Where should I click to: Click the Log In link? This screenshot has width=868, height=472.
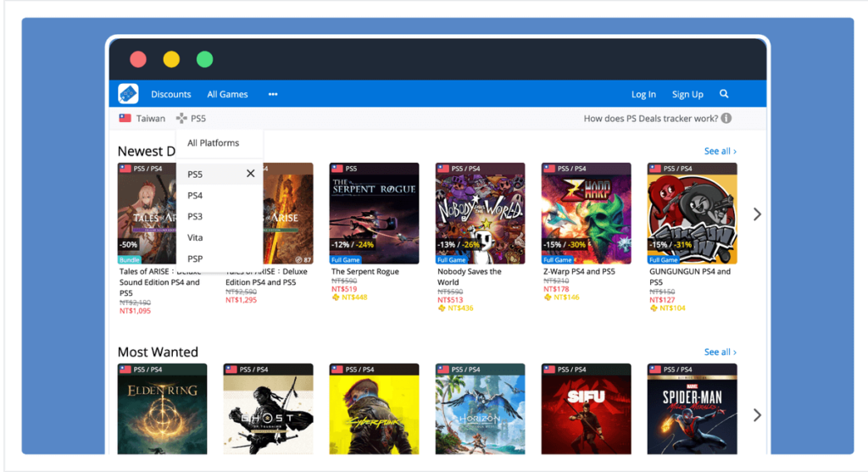643,94
